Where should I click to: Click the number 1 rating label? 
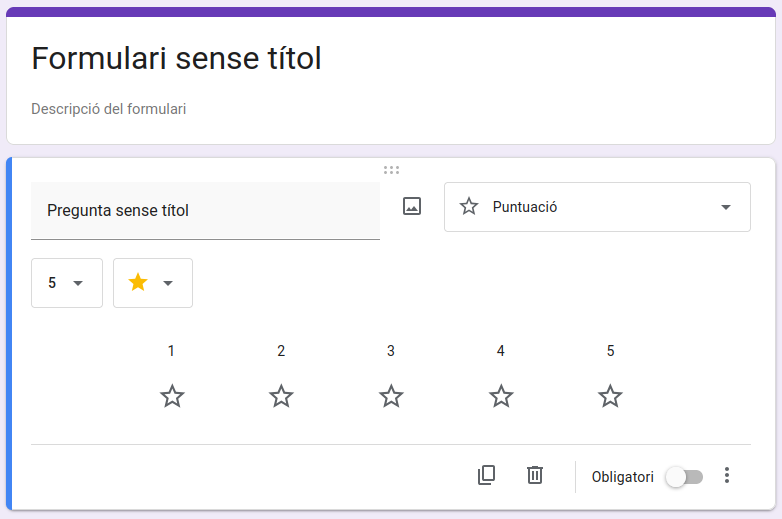click(x=172, y=351)
